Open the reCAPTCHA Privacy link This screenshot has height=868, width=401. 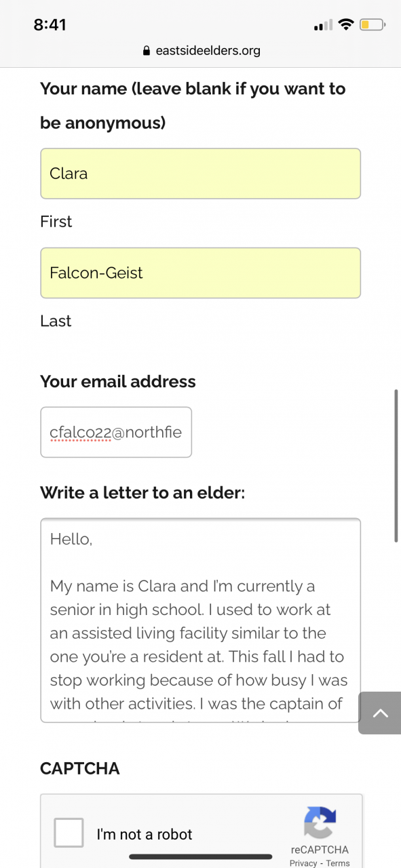(303, 863)
